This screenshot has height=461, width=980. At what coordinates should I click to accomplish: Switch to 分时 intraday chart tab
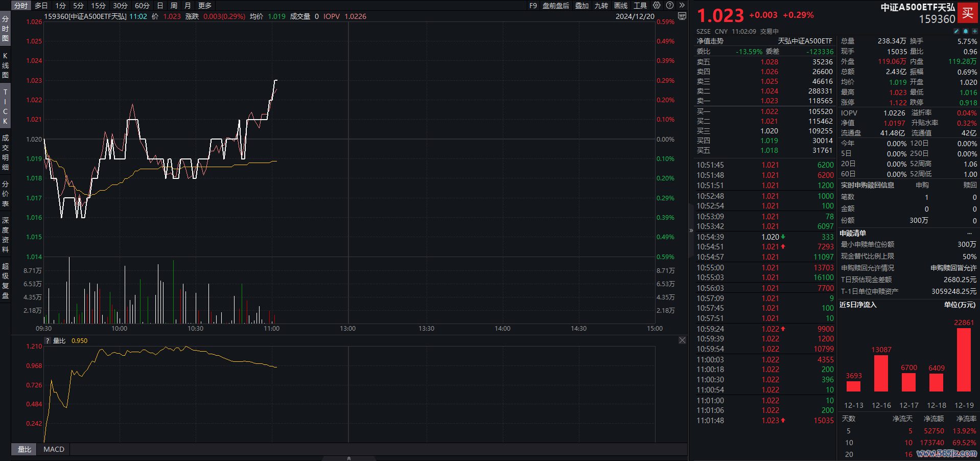point(21,6)
